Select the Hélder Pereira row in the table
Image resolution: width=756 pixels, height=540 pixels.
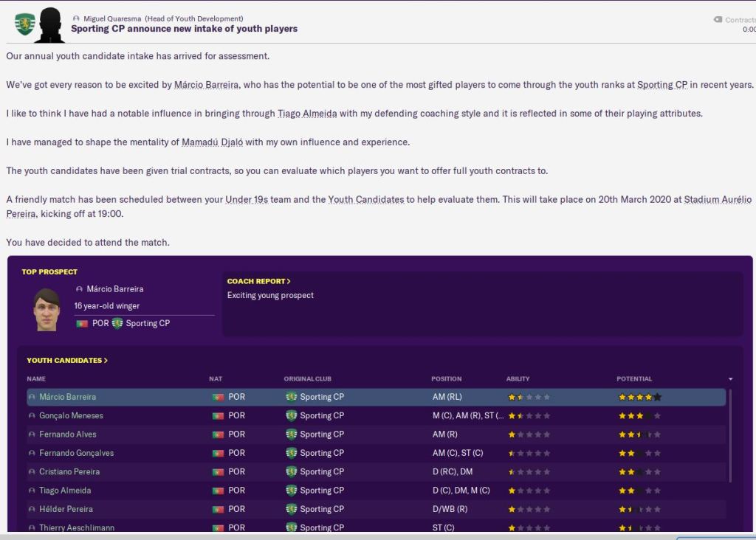coord(66,509)
